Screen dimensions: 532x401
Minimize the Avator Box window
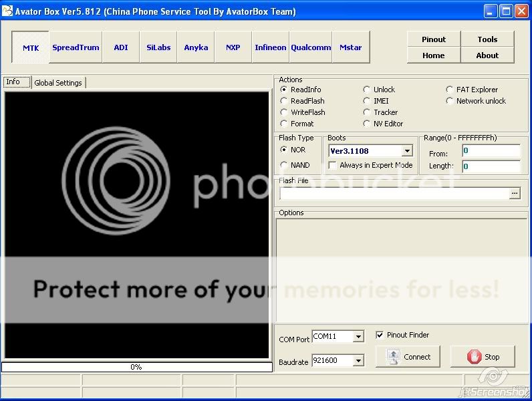click(490, 11)
